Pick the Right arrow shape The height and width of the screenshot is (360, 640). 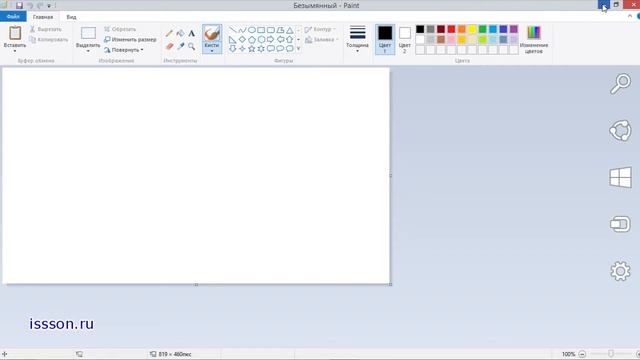point(271,40)
